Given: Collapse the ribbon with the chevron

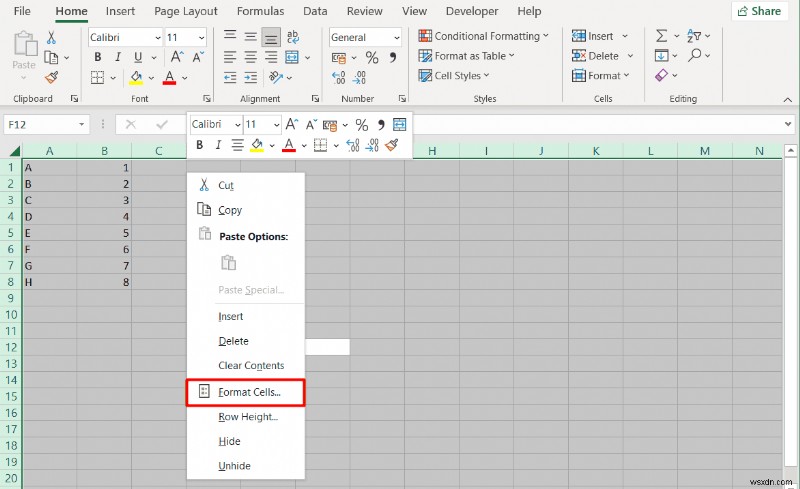Looking at the screenshot, I should pyautogui.click(x=787, y=100).
